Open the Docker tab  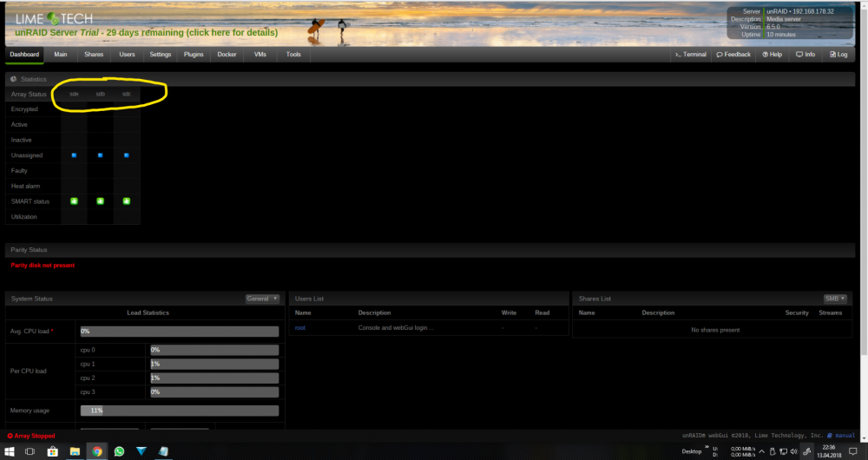(227, 55)
